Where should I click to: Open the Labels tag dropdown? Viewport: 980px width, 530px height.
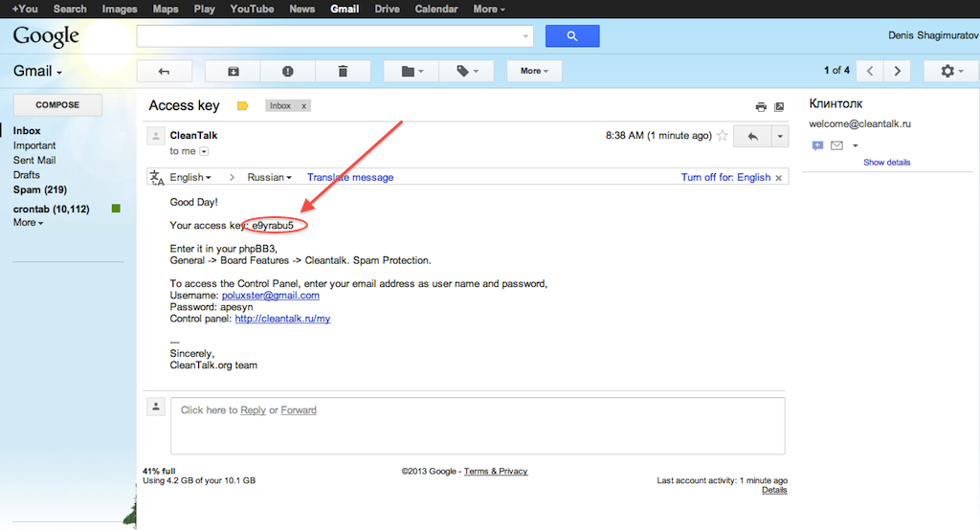(466, 71)
